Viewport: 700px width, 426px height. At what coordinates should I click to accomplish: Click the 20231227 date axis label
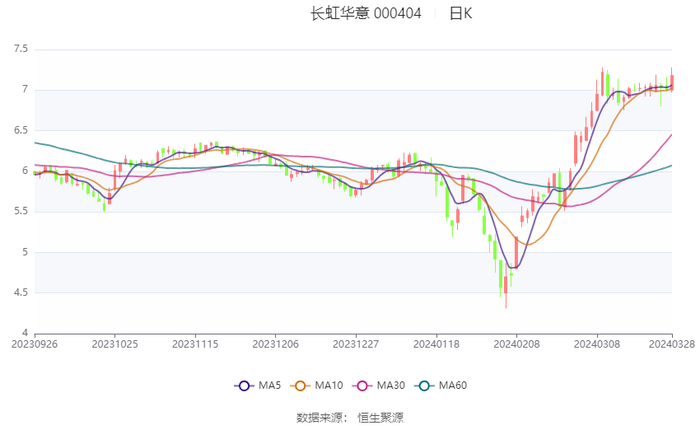click(356, 344)
